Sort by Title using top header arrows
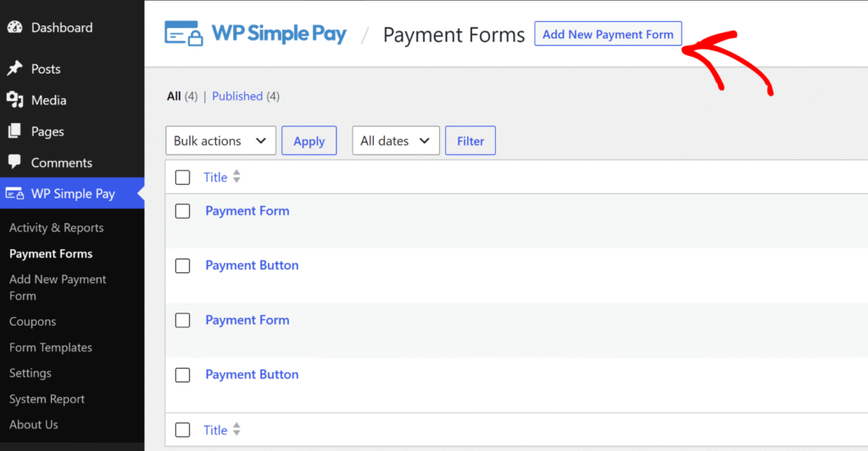Screen dimensions: 868x451 pos(237,176)
